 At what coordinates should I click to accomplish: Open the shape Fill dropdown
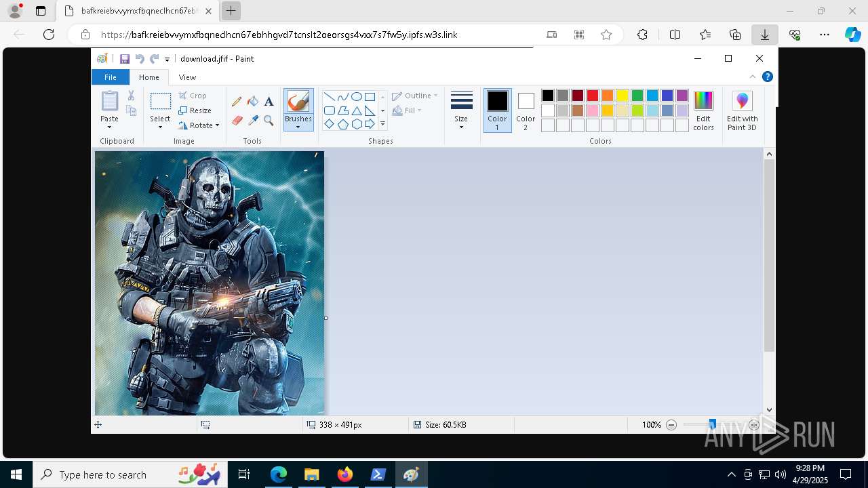pos(407,110)
